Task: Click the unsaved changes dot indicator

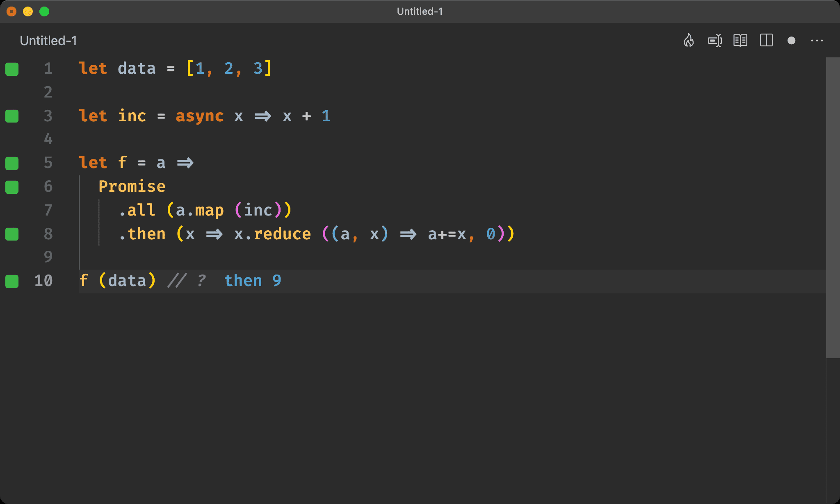Action: pyautogui.click(x=791, y=41)
